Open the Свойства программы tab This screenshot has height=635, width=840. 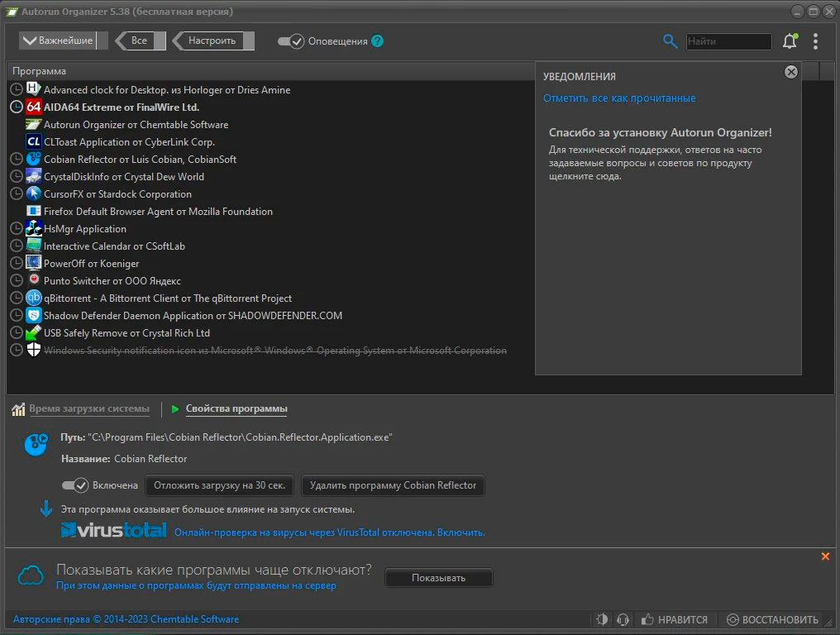(236, 408)
